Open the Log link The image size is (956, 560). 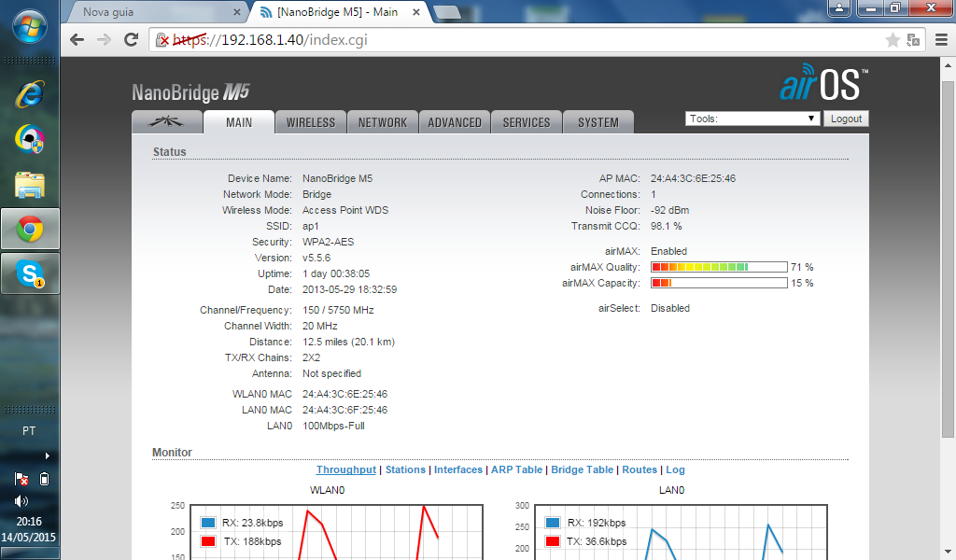675,469
